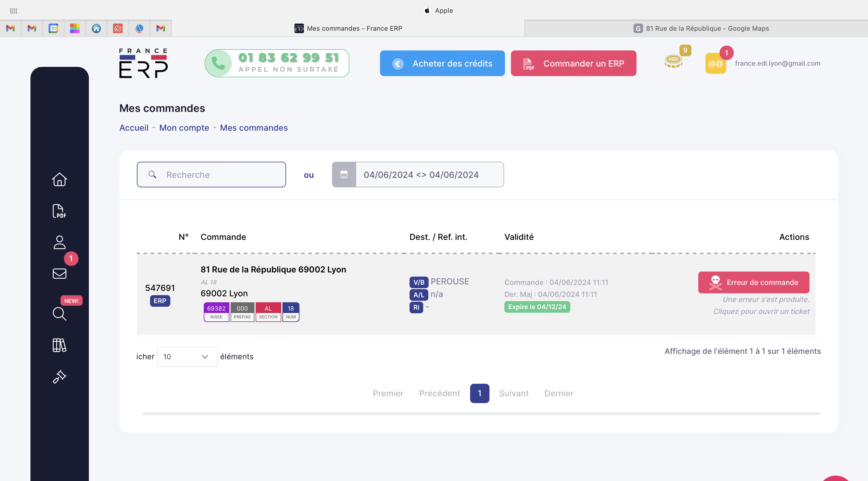Screen dimensions: 868x481
Task: Click phone number 01 83 62 99 51
Action: 288,57
